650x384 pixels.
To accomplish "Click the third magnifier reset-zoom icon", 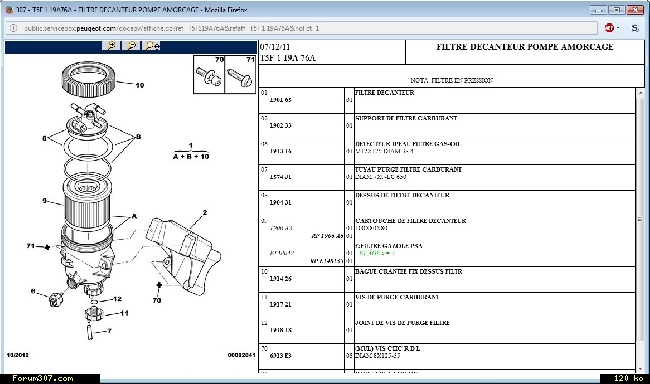I will [x=152, y=46].
